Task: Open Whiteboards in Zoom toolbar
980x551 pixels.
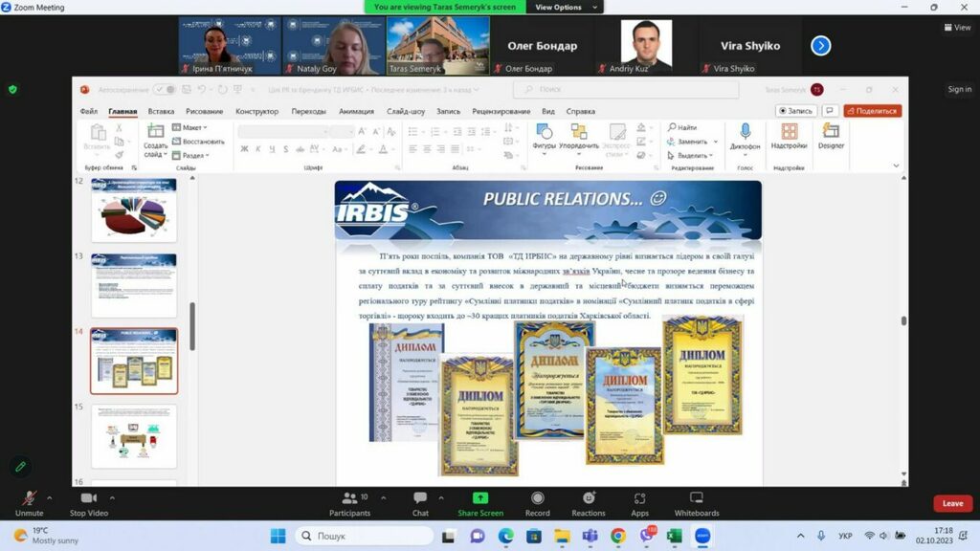Action: pyautogui.click(x=697, y=499)
